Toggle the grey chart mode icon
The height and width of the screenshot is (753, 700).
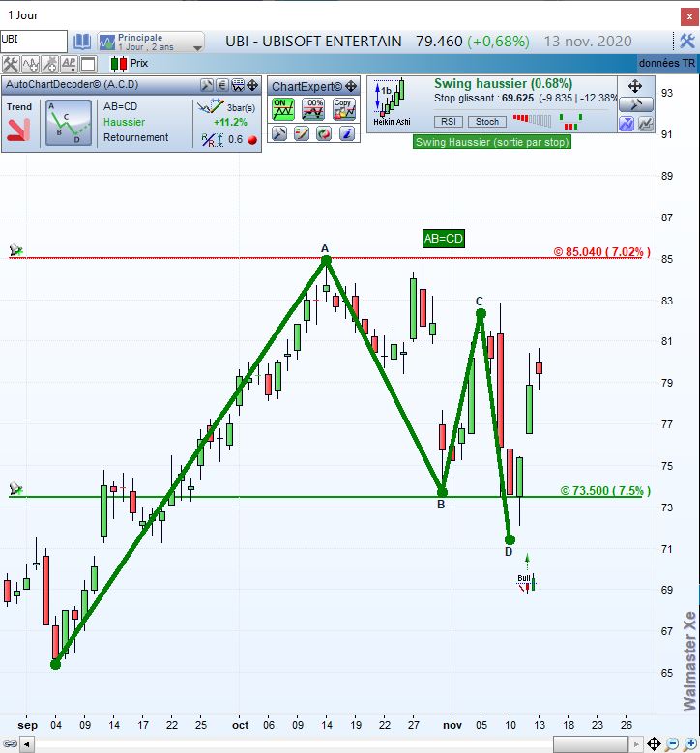(646, 124)
